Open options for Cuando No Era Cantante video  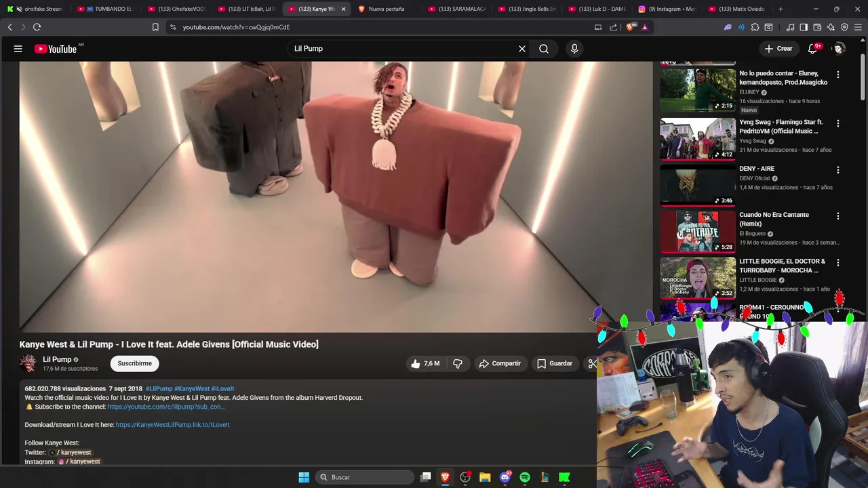coord(838,216)
